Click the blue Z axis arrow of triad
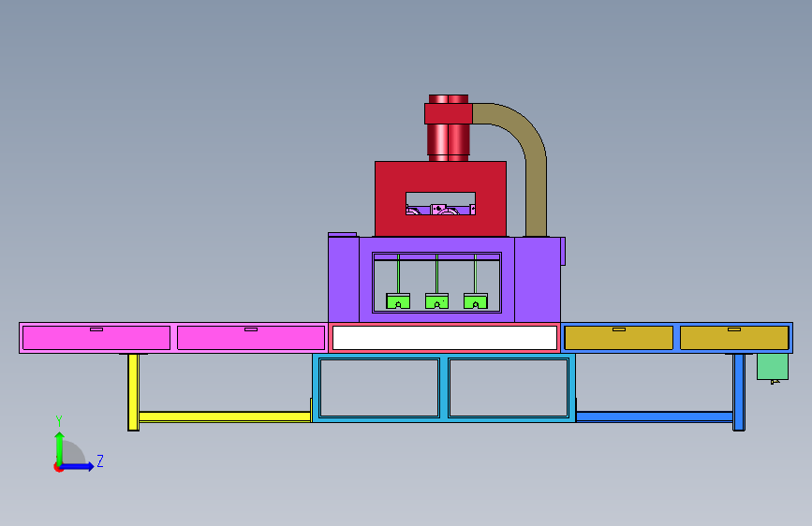 78,466
